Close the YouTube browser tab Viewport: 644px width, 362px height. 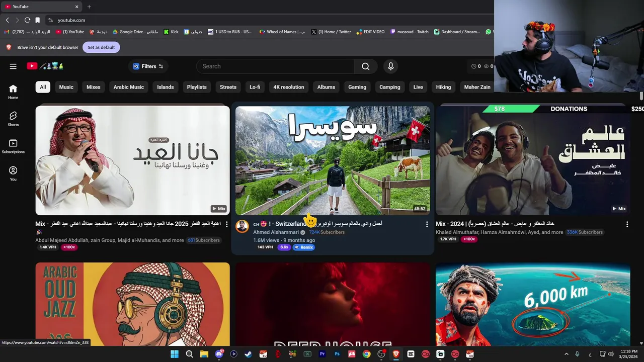pyautogui.click(x=76, y=7)
